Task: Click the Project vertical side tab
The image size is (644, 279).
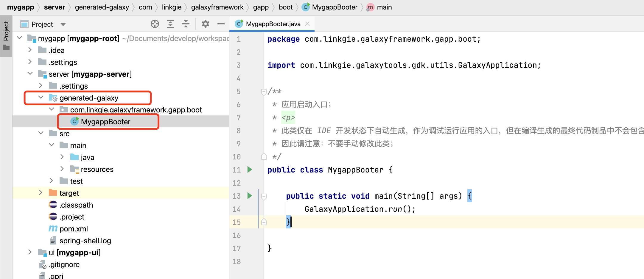Action: point(6,36)
